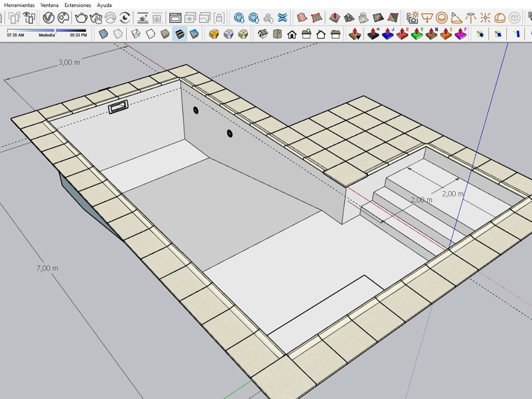532x399 pixels.
Task: Start V-Ray render with teapot icon
Action: [x=81, y=18]
